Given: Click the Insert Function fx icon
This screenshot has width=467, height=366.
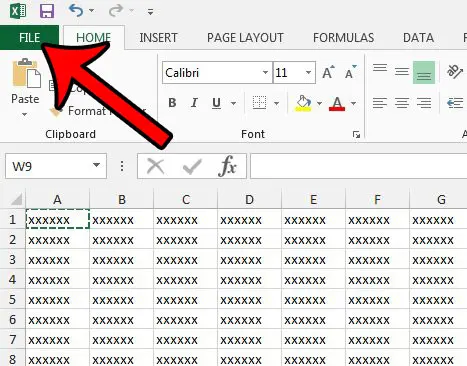Looking at the screenshot, I should 227,166.
